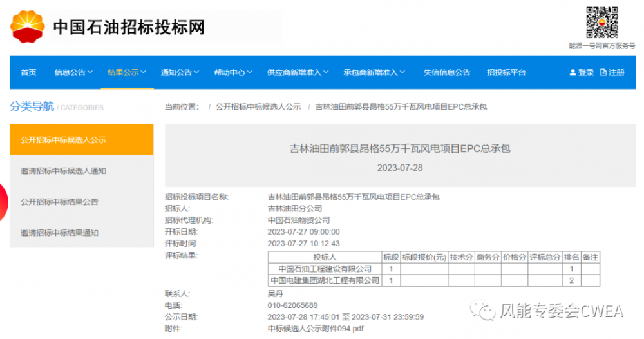The image size is (644, 339).
Task: Click the 评标总分 column header
Action: (x=545, y=257)
